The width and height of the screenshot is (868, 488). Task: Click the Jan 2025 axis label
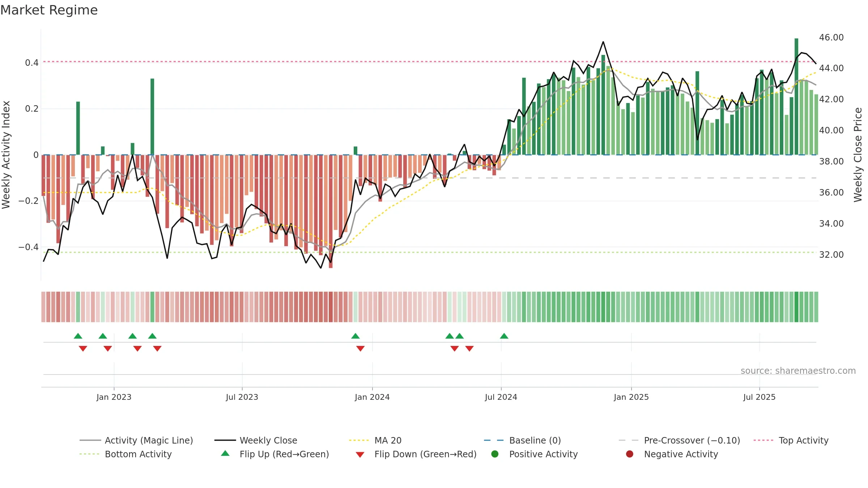click(x=631, y=397)
